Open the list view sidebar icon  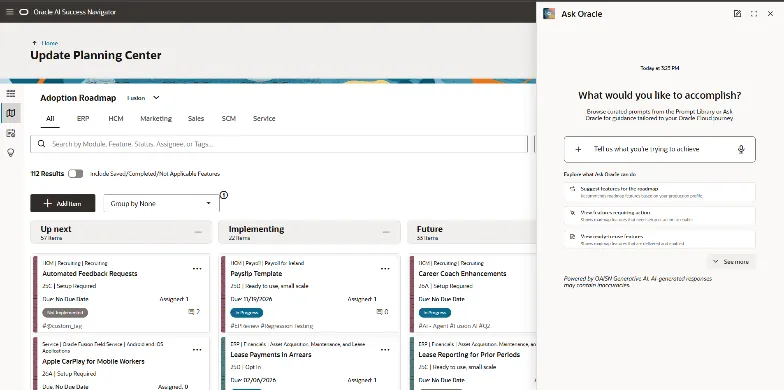[x=10, y=94]
